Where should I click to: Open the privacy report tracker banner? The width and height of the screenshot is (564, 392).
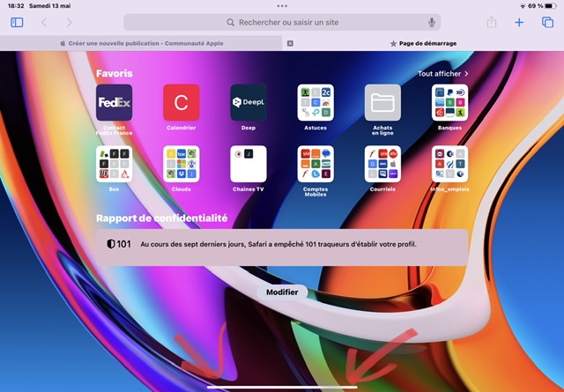coord(282,244)
